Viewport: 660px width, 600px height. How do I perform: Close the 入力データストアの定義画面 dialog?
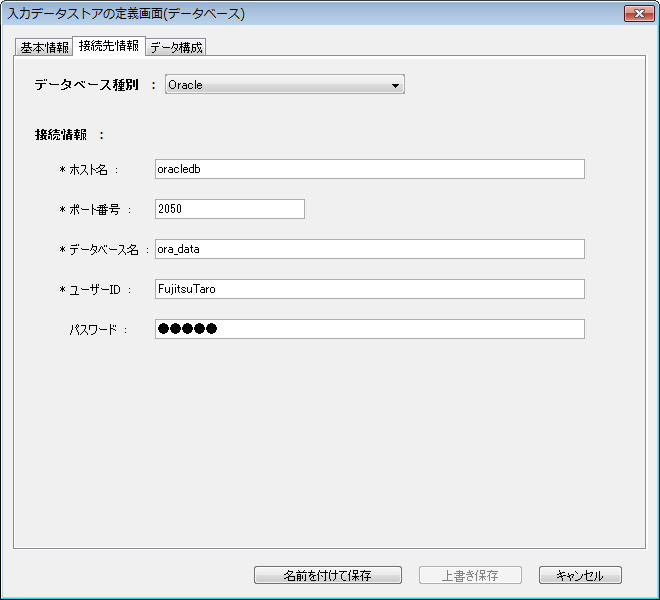(639, 13)
